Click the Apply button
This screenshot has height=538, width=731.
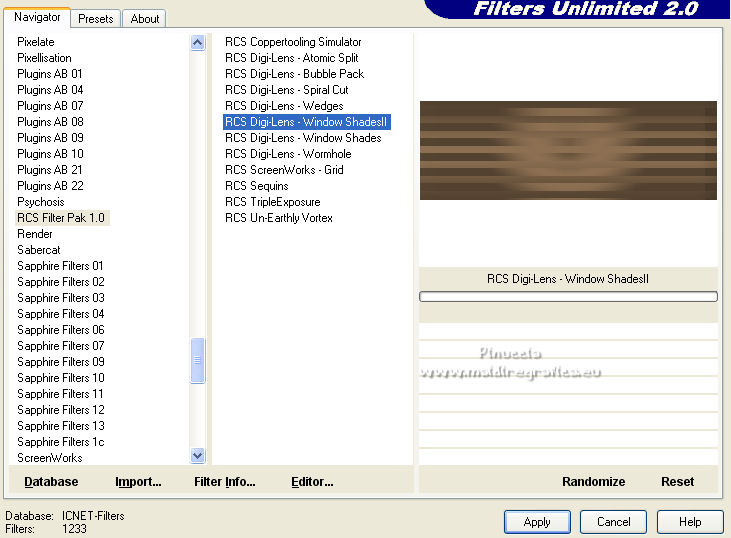click(x=537, y=522)
